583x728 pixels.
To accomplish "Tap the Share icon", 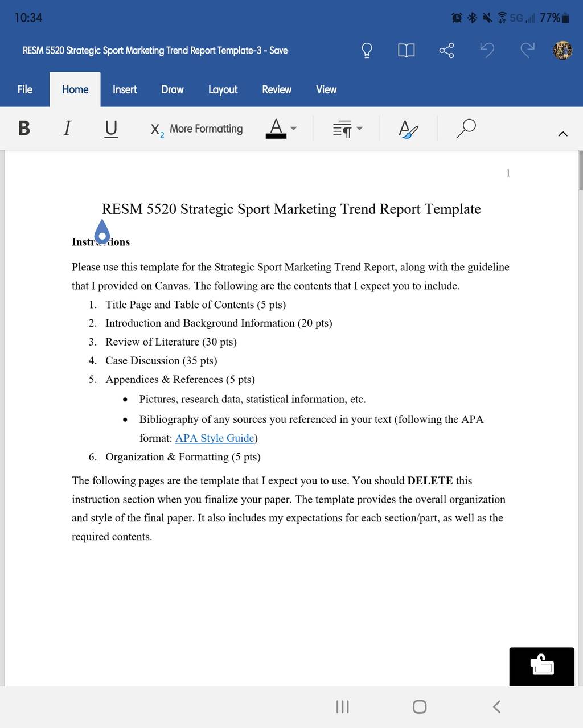I will [x=446, y=51].
